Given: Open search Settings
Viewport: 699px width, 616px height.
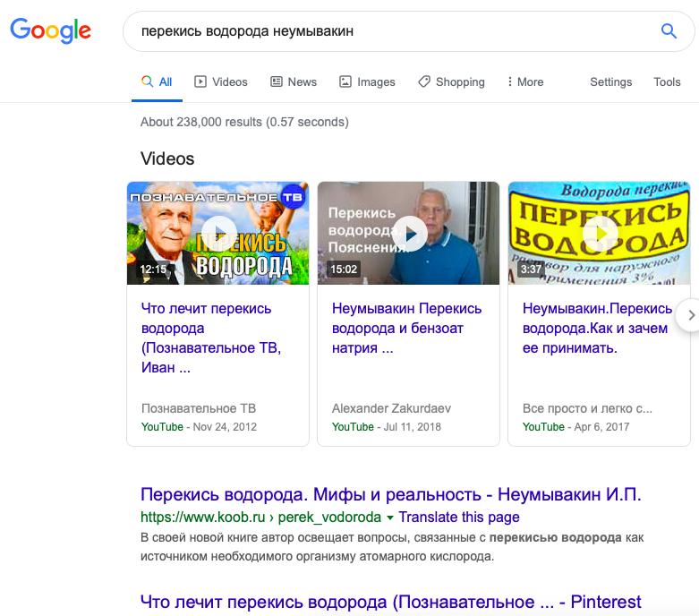Looking at the screenshot, I should pos(610,82).
